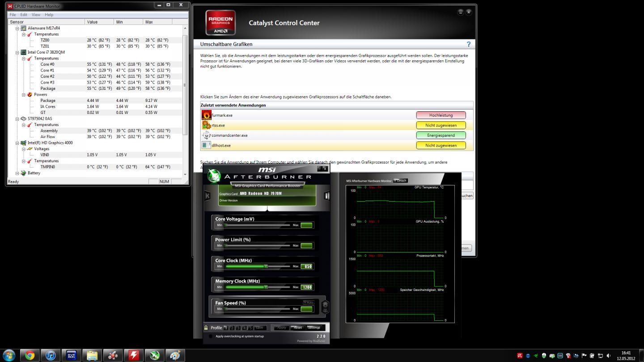Click the rtss.exe application icon
Image resolution: width=644 pixels, height=362 pixels.
pos(206,125)
